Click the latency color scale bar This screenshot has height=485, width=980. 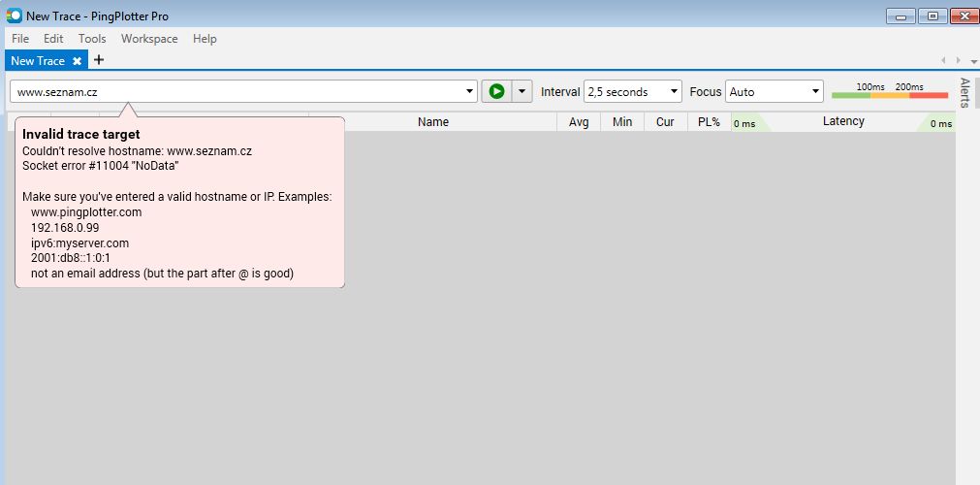click(x=890, y=95)
